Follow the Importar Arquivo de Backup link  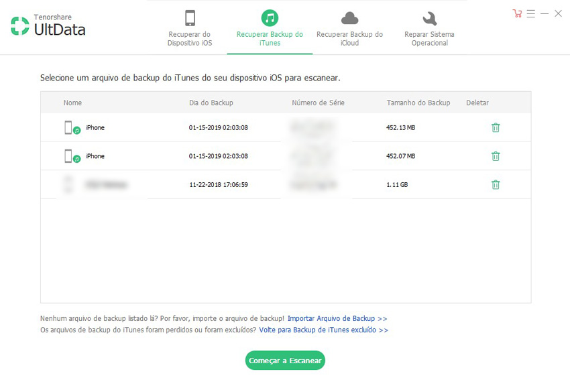click(337, 318)
